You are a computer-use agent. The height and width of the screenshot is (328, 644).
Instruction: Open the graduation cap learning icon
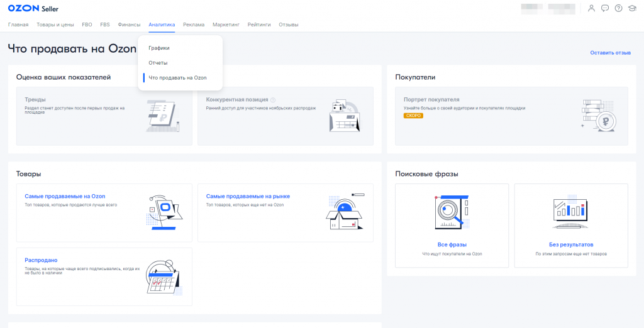tap(631, 8)
